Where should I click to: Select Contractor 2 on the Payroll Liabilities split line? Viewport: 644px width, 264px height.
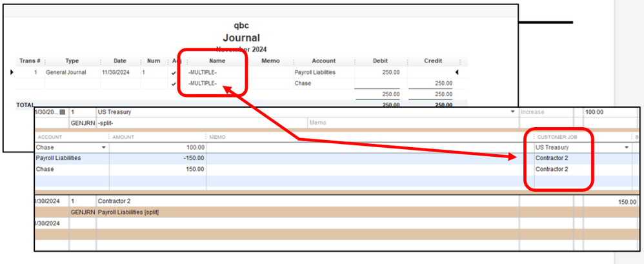(x=552, y=158)
